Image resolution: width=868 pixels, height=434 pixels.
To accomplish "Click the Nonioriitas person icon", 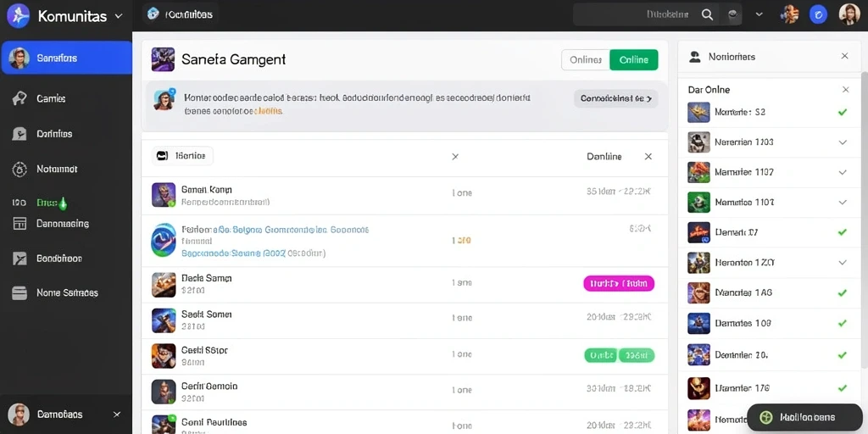I will pyautogui.click(x=694, y=57).
